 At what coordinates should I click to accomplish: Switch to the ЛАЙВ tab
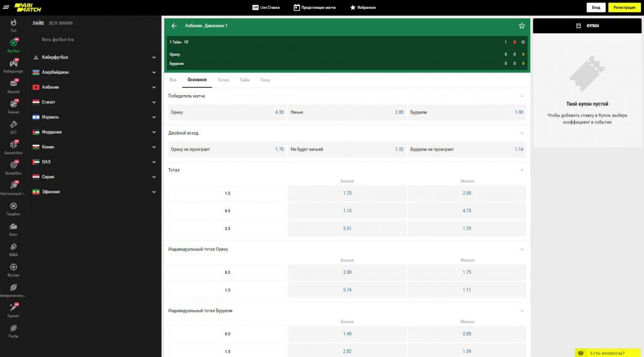38,23
